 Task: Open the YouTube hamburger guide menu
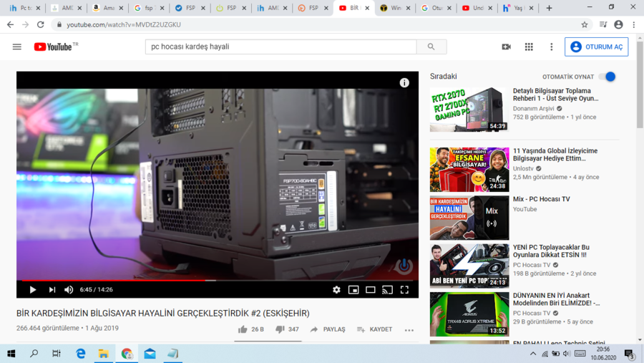pyautogui.click(x=17, y=47)
